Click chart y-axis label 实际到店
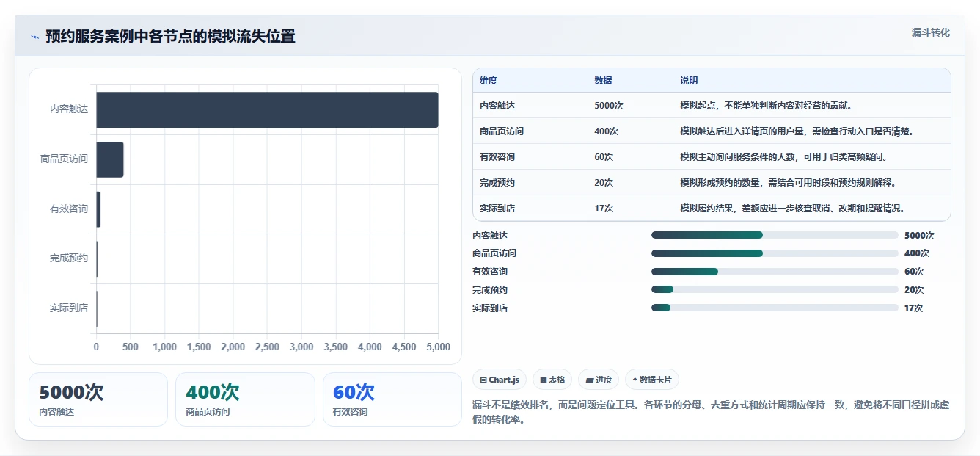 click(x=69, y=308)
